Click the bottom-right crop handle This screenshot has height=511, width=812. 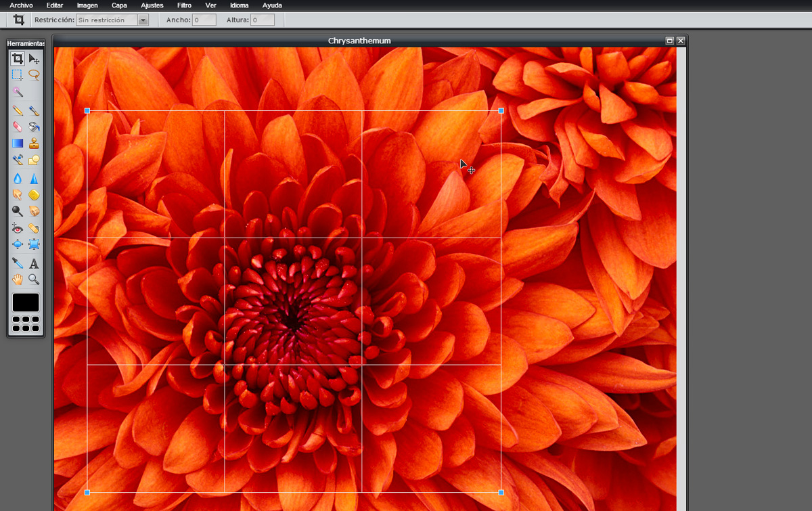501,492
